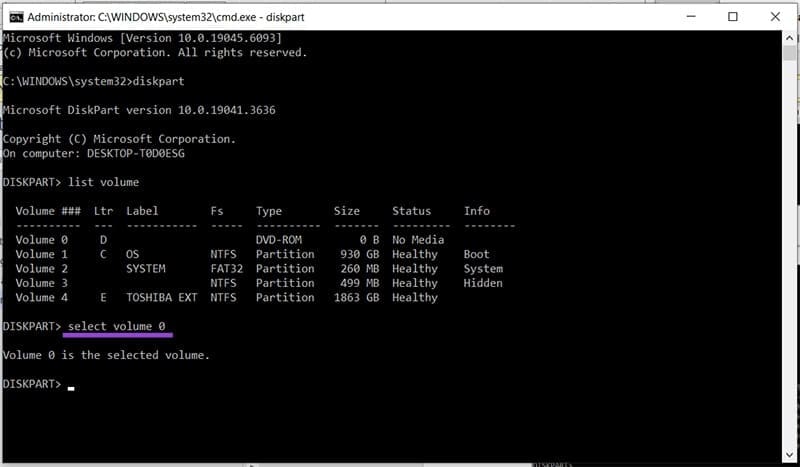Click drive letter 'E' of Volume 4

click(x=104, y=298)
